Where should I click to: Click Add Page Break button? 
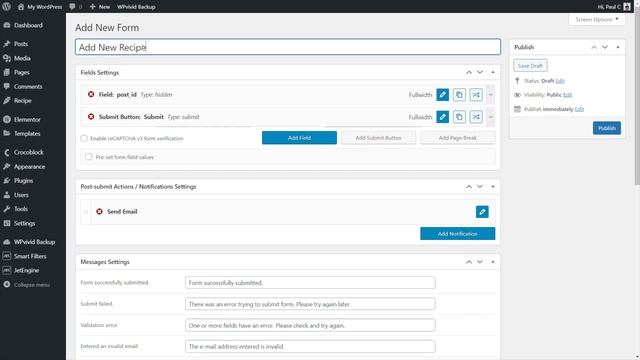458,138
